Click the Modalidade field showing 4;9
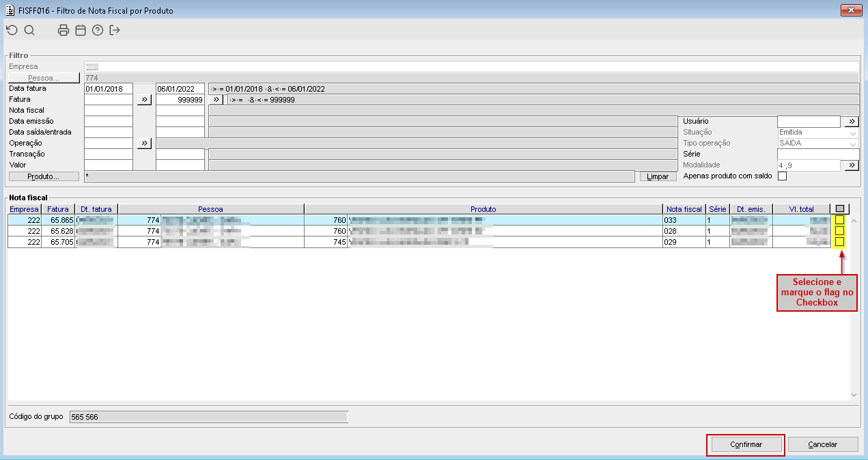This screenshot has width=868, height=460. (809, 165)
